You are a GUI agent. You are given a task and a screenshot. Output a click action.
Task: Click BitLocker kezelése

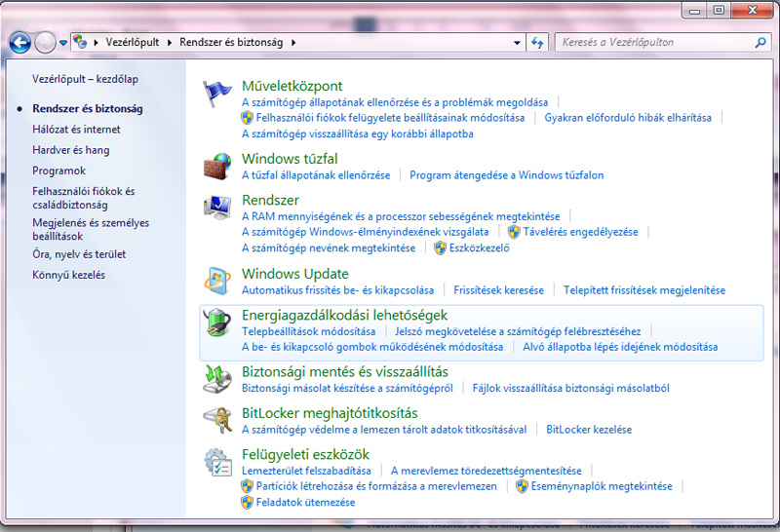(x=589, y=429)
